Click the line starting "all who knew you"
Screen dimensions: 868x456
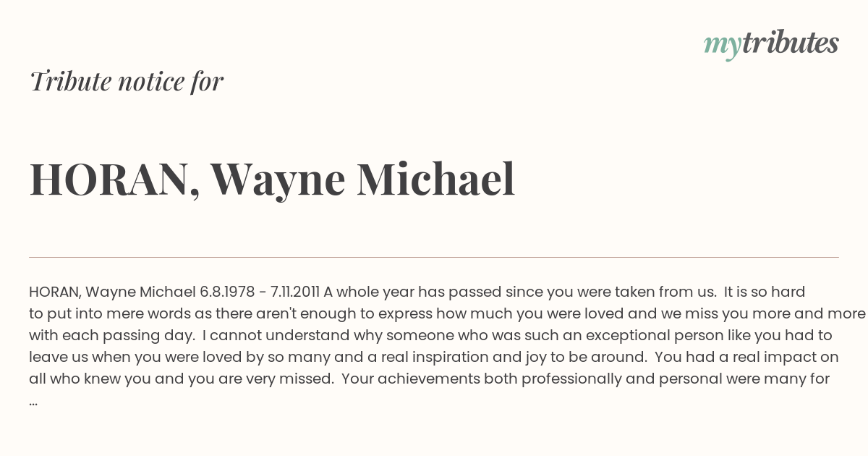[x=429, y=379]
